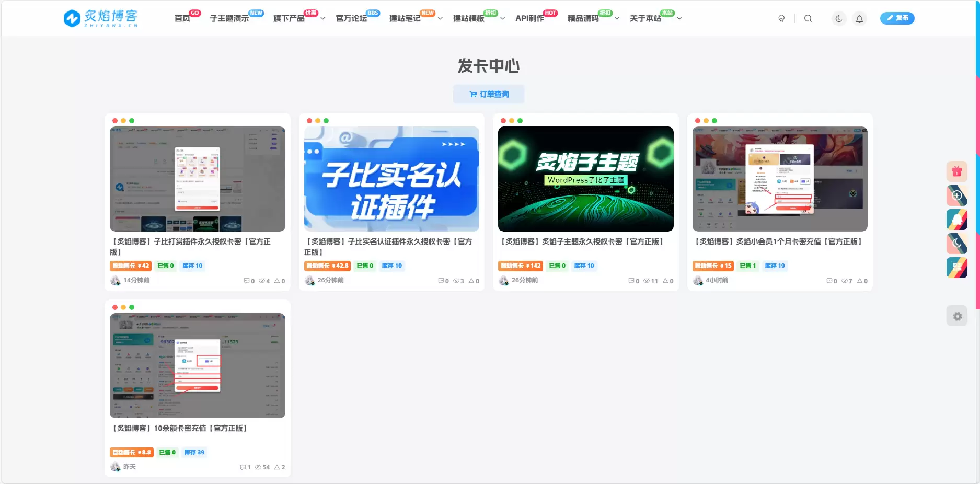Viewport: 980px width, 484px height.
Task: Open title link 炙焰子主题永久授权卡密
Action: click(x=583, y=241)
